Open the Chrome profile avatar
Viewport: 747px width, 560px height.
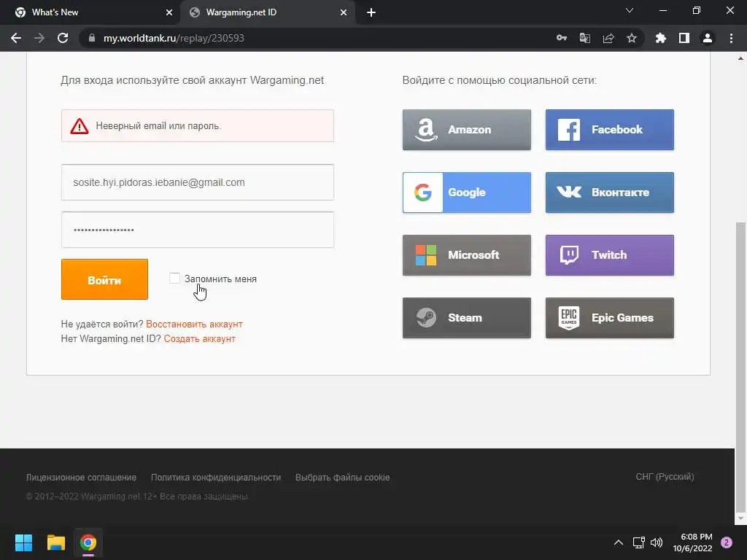pos(708,38)
